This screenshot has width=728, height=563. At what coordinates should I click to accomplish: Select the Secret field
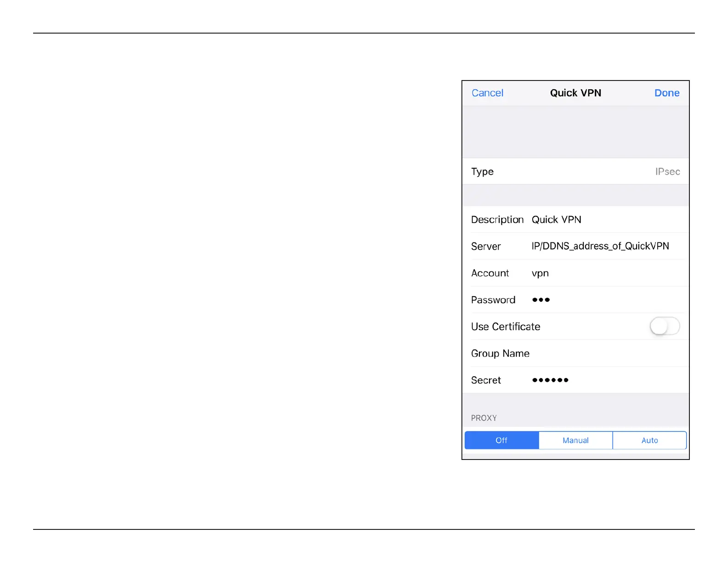[575, 380]
